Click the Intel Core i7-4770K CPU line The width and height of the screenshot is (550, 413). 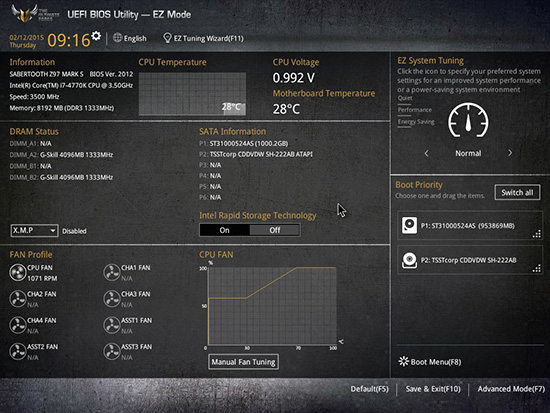click(71, 85)
